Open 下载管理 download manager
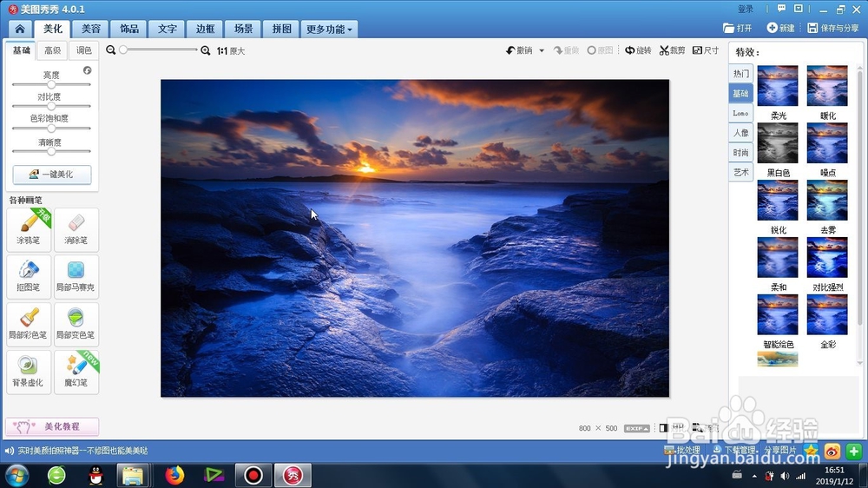The image size is (868, 488). (734, 451)
